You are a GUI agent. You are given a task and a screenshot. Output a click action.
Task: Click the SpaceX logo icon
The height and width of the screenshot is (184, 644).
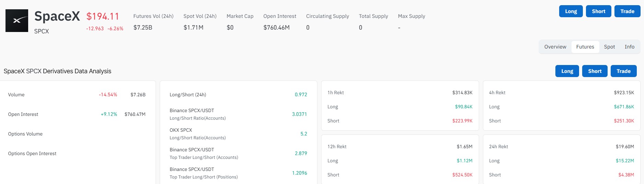pyautogui.click(x=17, y=21)
